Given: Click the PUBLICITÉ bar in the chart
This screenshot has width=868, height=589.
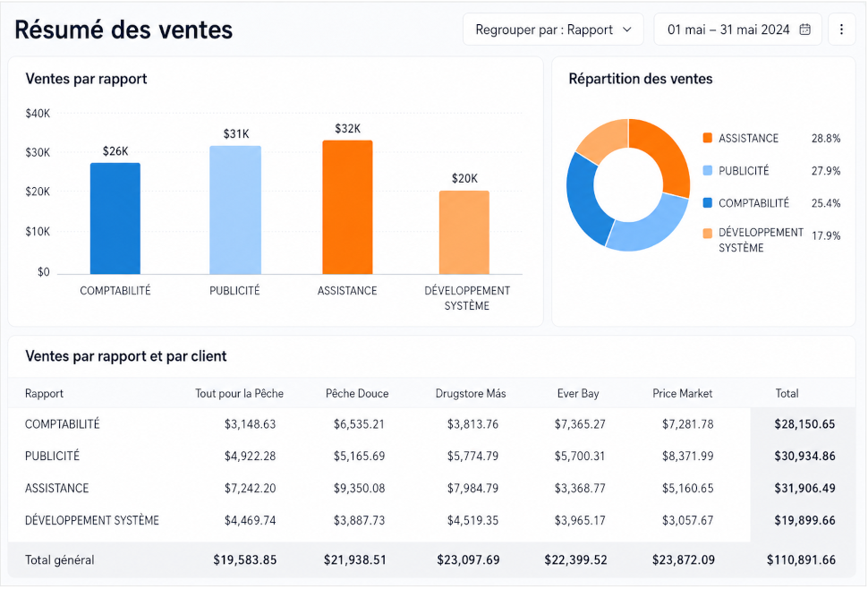Looking at the screenshot, I should [235, 209].
